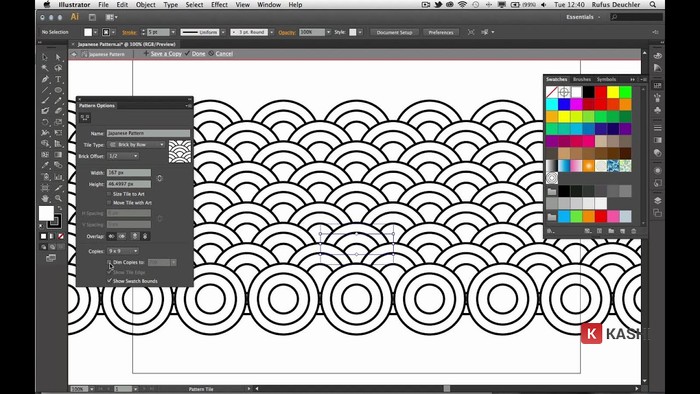Select the Zoom tool
Screen dimensions: 700x394
[x=58, y=198]
